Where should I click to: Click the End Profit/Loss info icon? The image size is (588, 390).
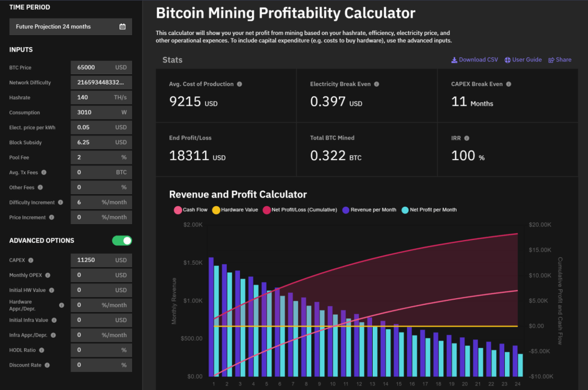(x=216, y=138)
